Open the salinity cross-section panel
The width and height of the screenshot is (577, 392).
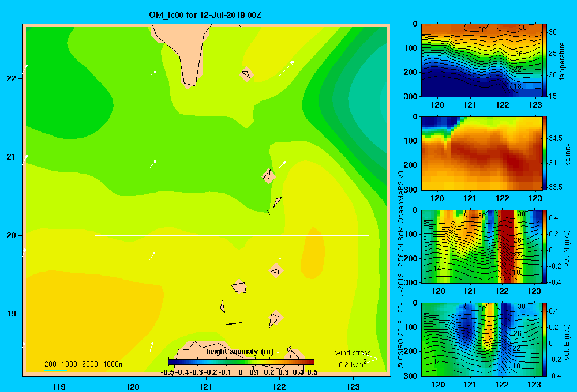click(481, 153)
